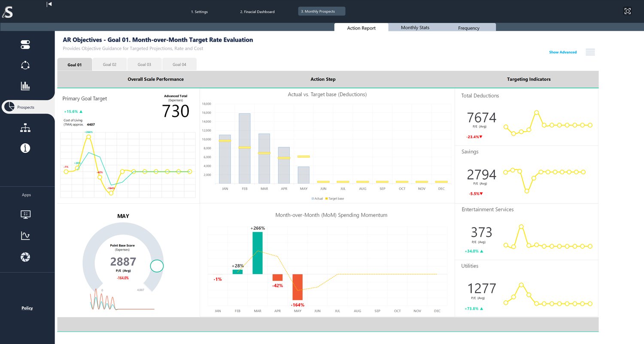Click the Apps label in sidebar
The width and height of the screenshot is (644, 344).
pyautogui.click(x=27, y=195)
